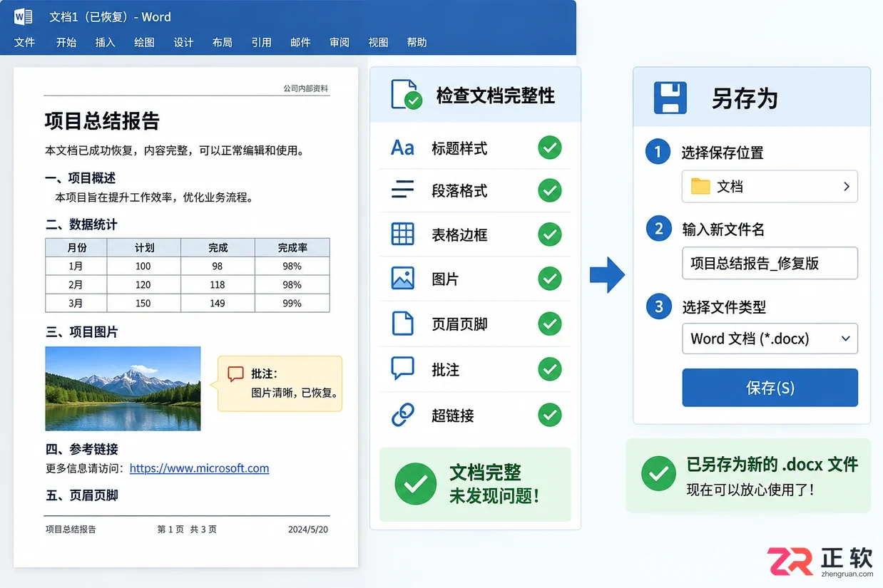Click the table cell with value 149
The width and height of the screenshot is (883, 588).
point(218,303)
